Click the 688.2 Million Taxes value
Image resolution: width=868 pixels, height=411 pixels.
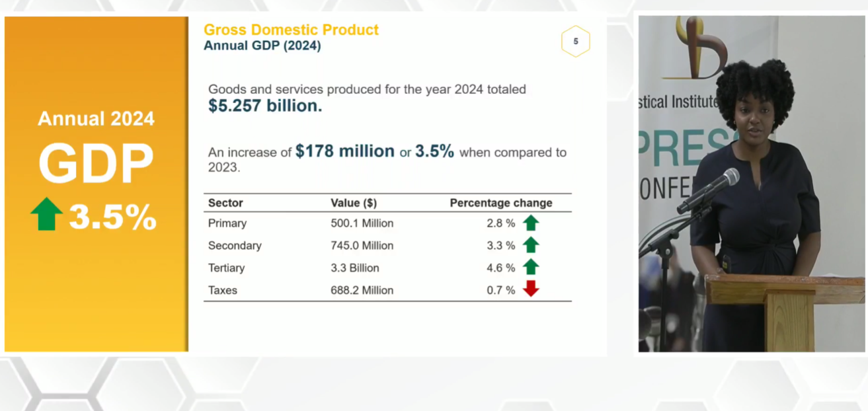[x=362, y=290]
